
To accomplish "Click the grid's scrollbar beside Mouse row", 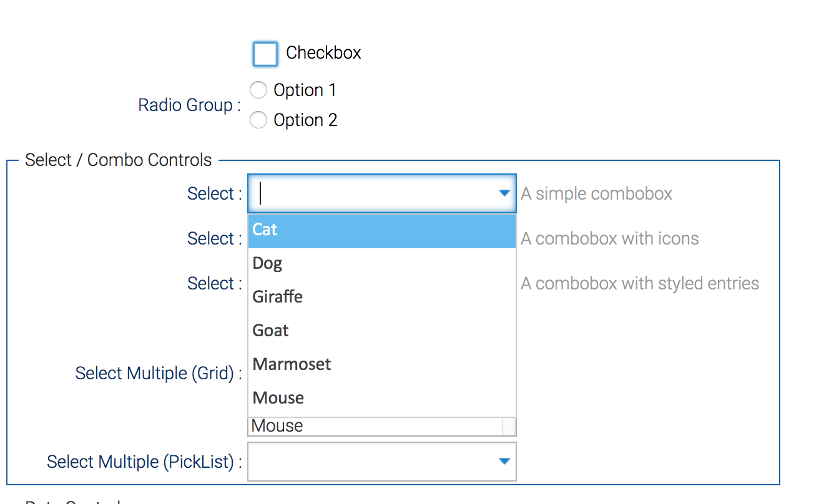I will 509,426.
